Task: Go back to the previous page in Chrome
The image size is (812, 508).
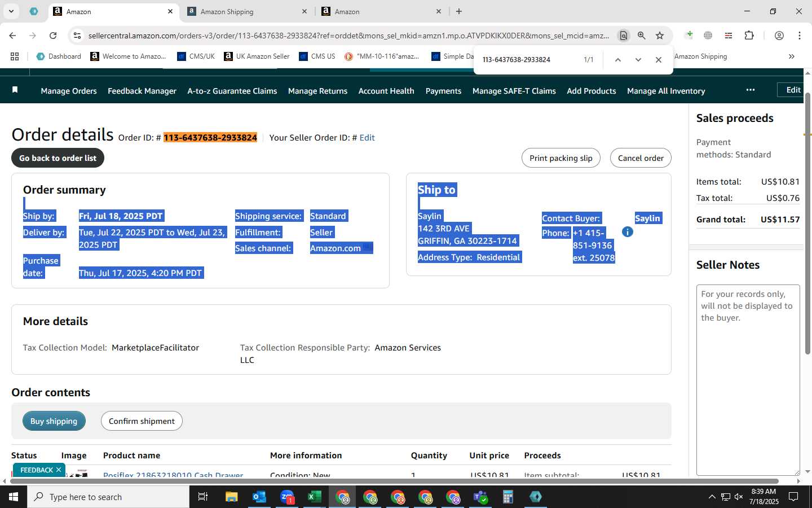Action: [12, 36]
